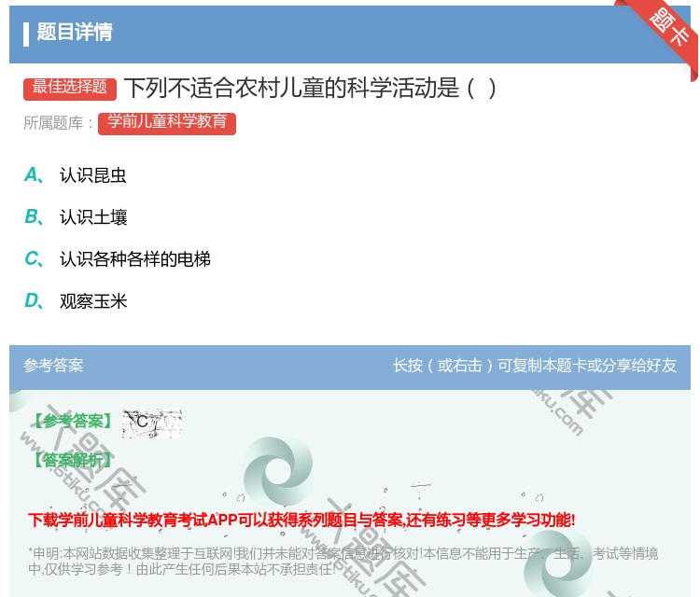This screenshot has width=700, height=597.
Task: Click the 【答案解析】 green label
Action: click(x=73, y=460)
